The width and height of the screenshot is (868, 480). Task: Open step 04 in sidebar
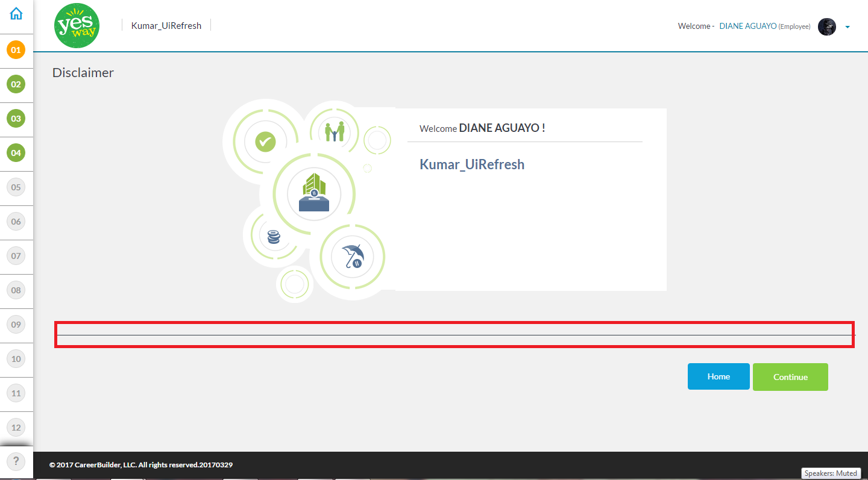[16, 153]
